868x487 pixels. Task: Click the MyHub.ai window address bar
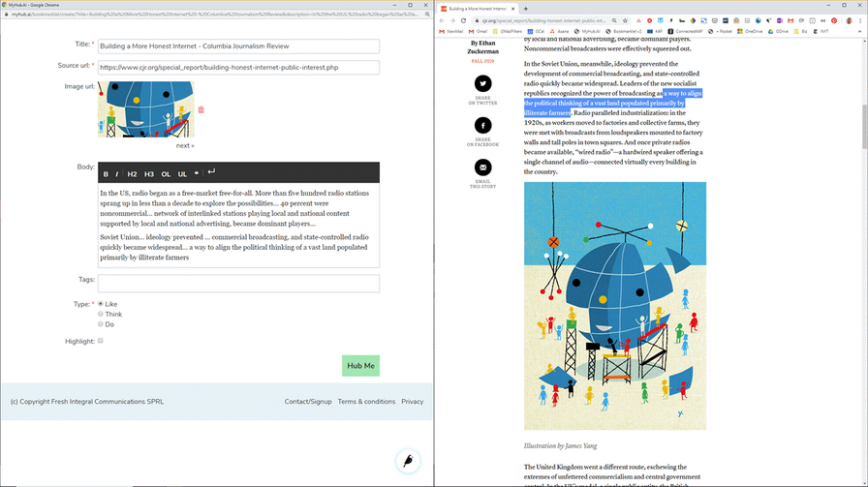(x=216, y=15)
